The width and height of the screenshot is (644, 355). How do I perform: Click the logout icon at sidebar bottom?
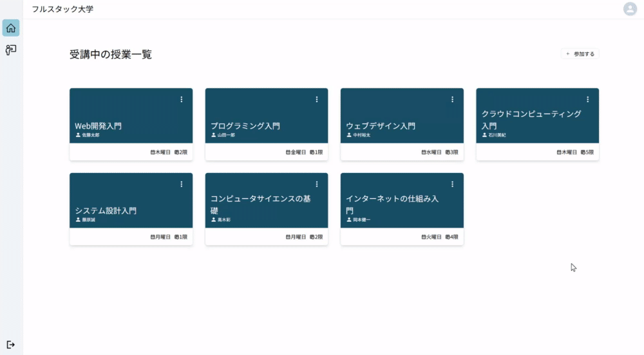[11, 345]
